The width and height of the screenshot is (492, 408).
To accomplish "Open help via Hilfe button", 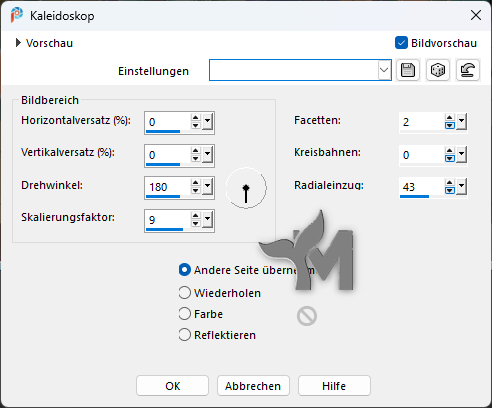I will click(334, 386).
